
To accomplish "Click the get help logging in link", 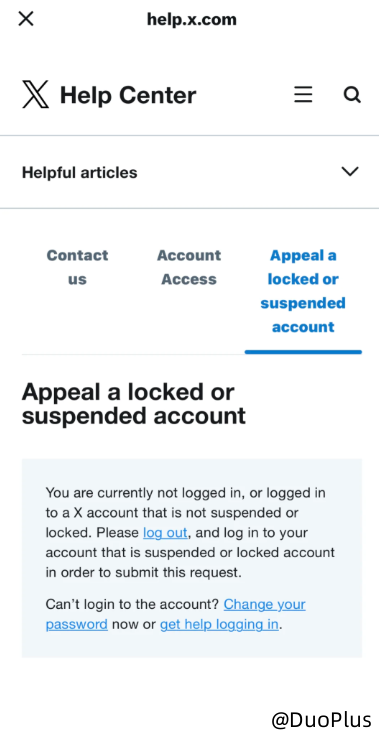I will click(219, 624).
